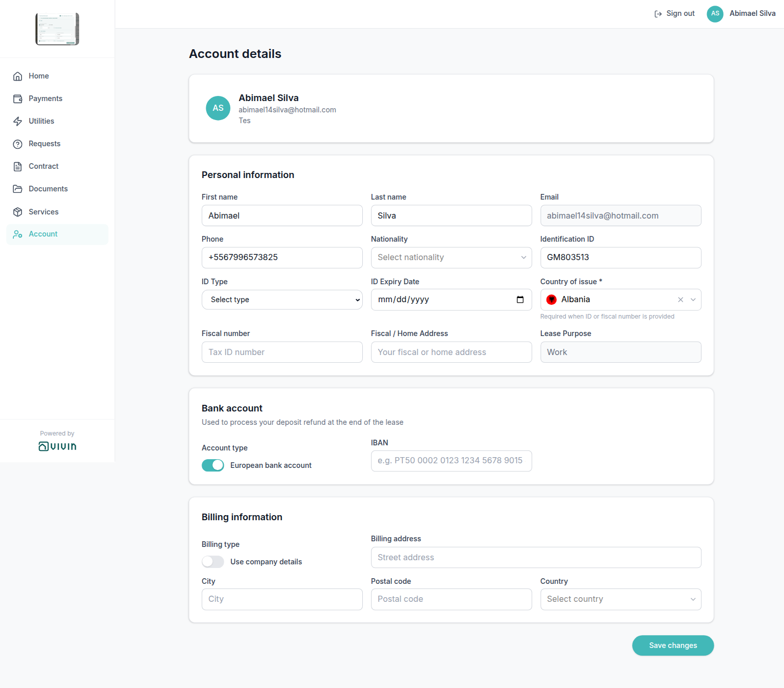784x688 pixels.
Task: Click the Requests question mark icon
Action: click(x=17, y=144)
